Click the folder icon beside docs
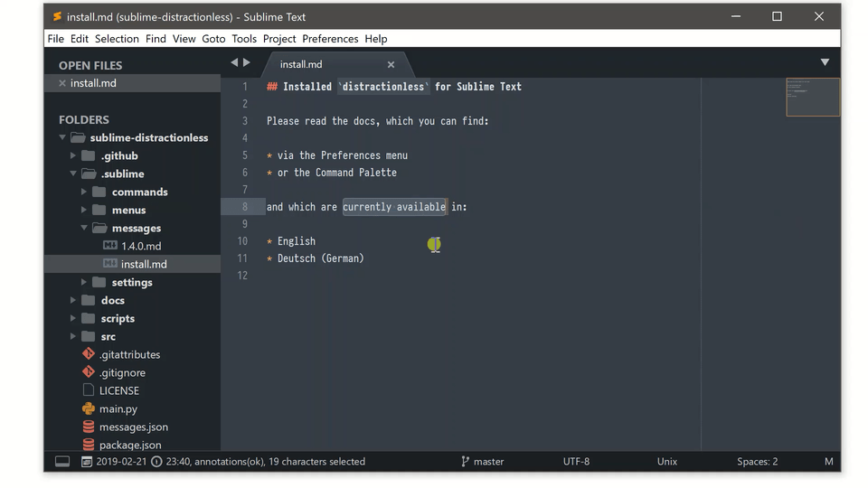This screenshot has height=488, width=868. [x=88, y=300]
